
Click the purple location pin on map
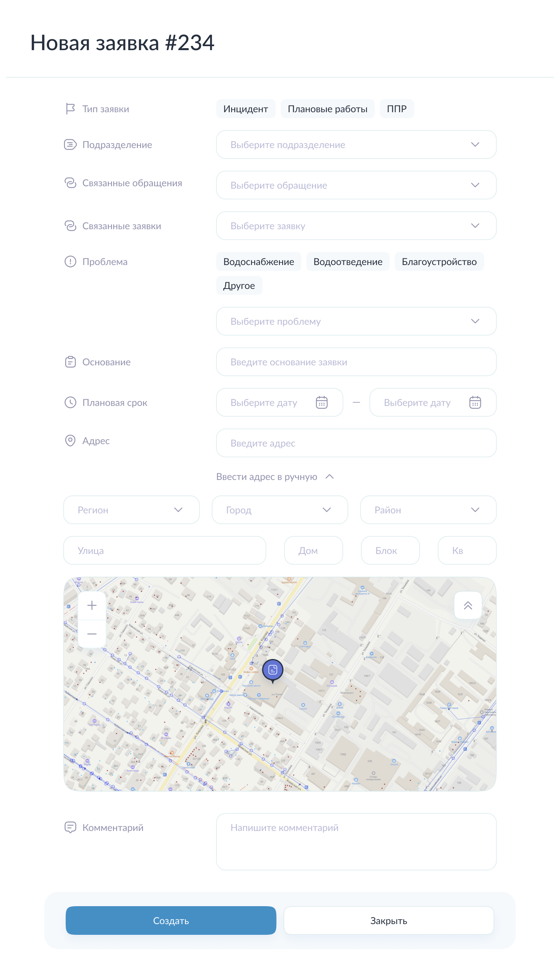(x=273, y=670)
